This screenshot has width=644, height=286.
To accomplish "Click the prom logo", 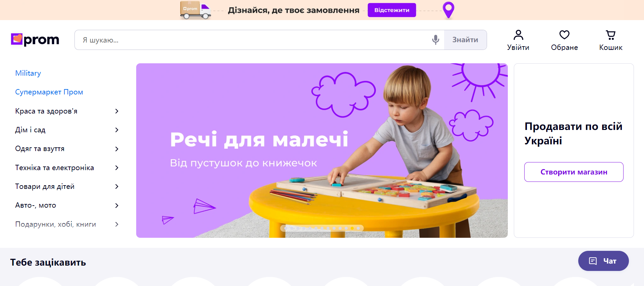I will pyautogui.click(x=35, y=40).
